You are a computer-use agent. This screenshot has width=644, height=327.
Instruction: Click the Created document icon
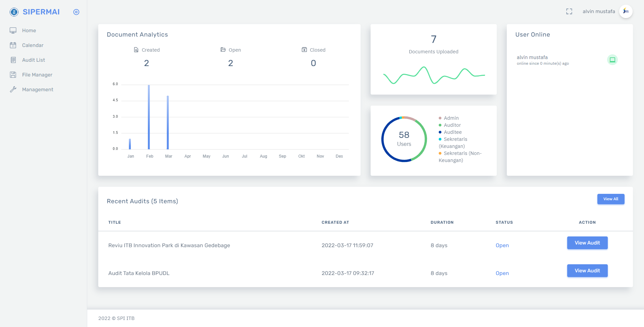pyautogui.click(x=136, y=50)
